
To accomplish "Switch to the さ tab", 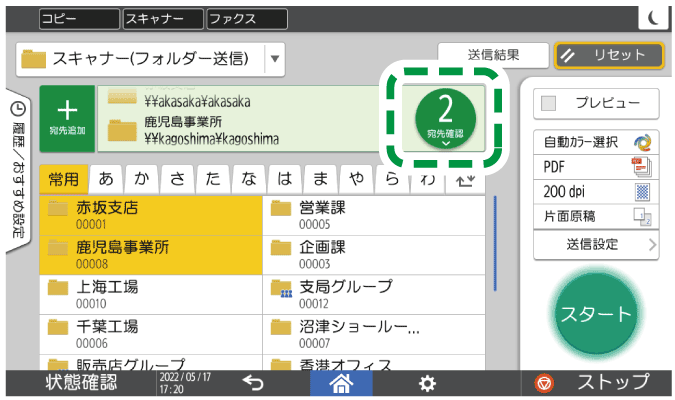I will click(x=177, y=179).
